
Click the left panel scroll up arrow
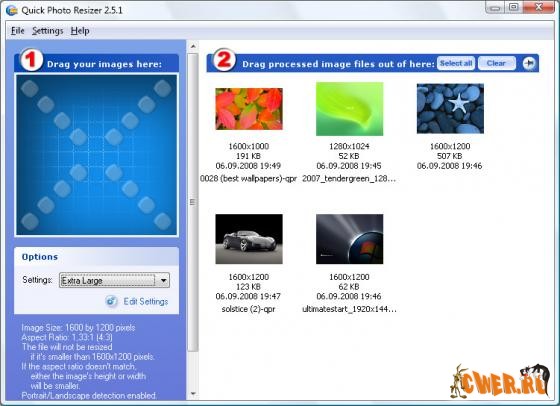coord(193,46)
